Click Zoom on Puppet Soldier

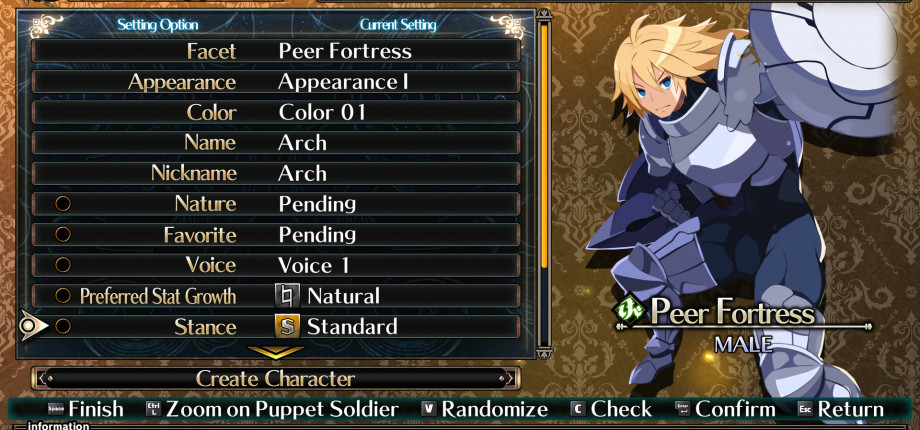coord(282,409)
